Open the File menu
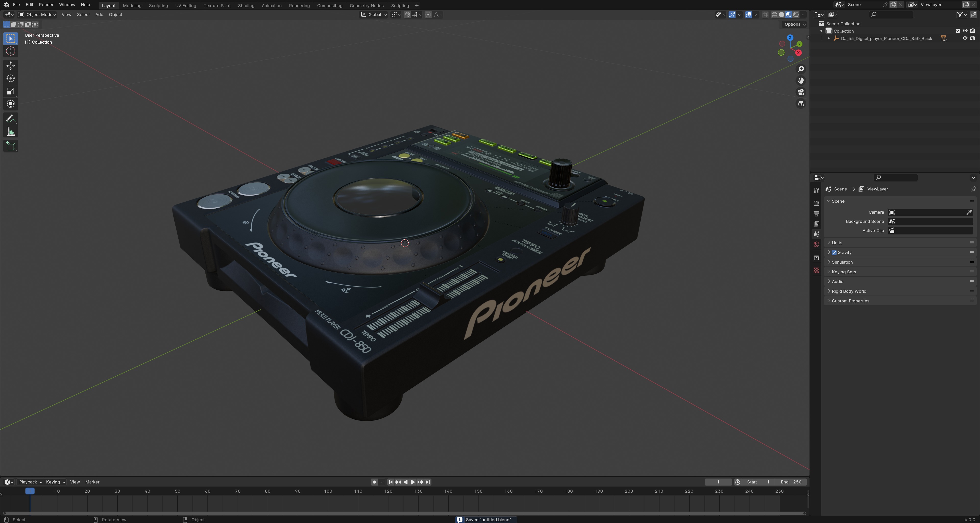The height and width of the screenshot is (523, 980). [x=16, y=5]
